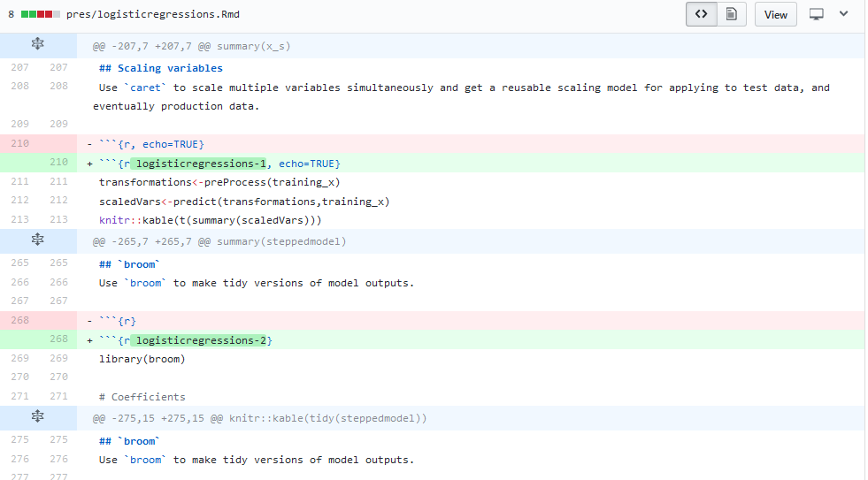Click the `caret` word in line 208
Image resolution: width=868 pixels, height=480 pixels.
[x=145, y=88]
